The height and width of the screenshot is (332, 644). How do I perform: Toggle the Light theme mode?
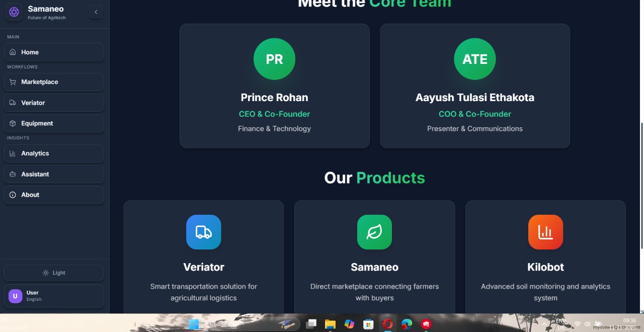point(54,273)
